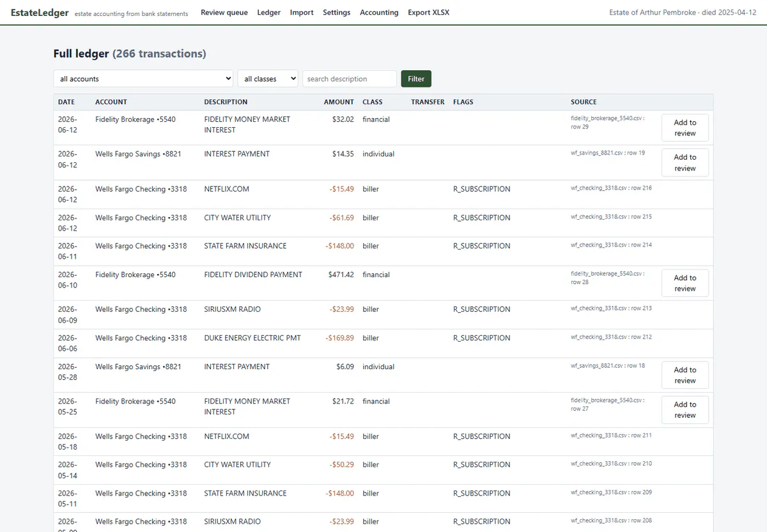
Task: Click the -$61.69 amount cell
Action: point(342,218)
